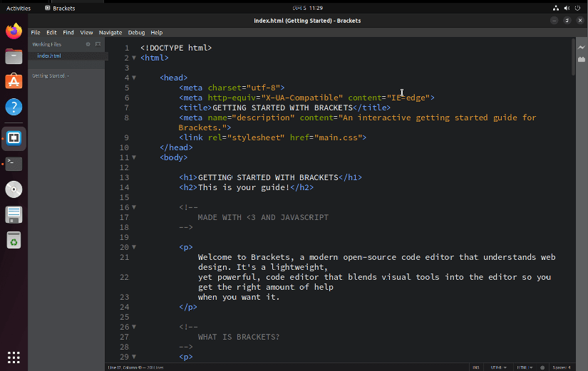This screenshot has height=371, width=588.
Task: Collapse the body tag at line 11
Action: point(134,157)
